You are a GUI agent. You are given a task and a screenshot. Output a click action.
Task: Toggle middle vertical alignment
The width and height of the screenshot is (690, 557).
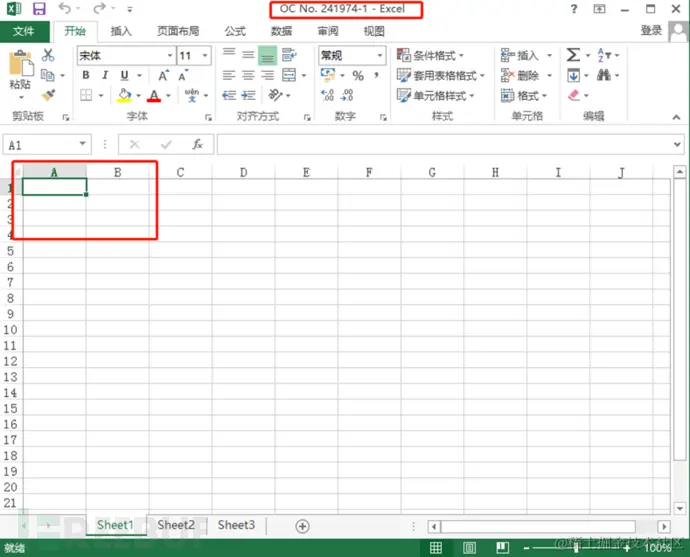click(x=248, y=55)
